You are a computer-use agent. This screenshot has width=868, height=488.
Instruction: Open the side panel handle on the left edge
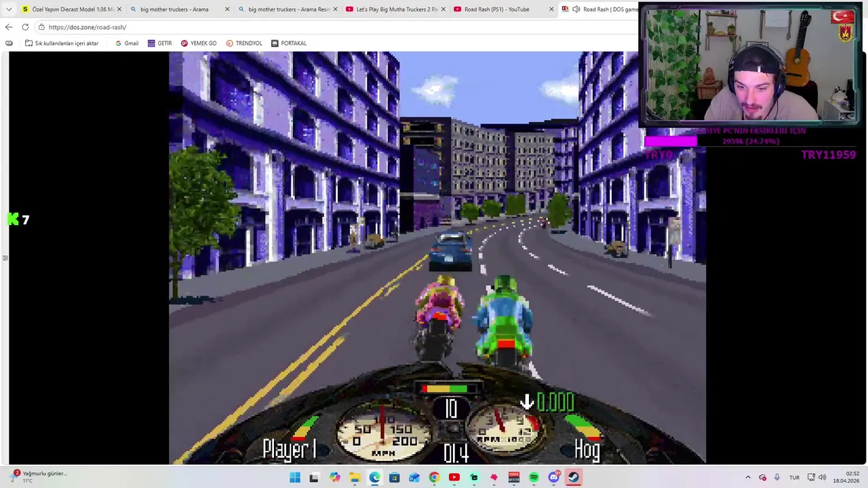coord(5,258)
